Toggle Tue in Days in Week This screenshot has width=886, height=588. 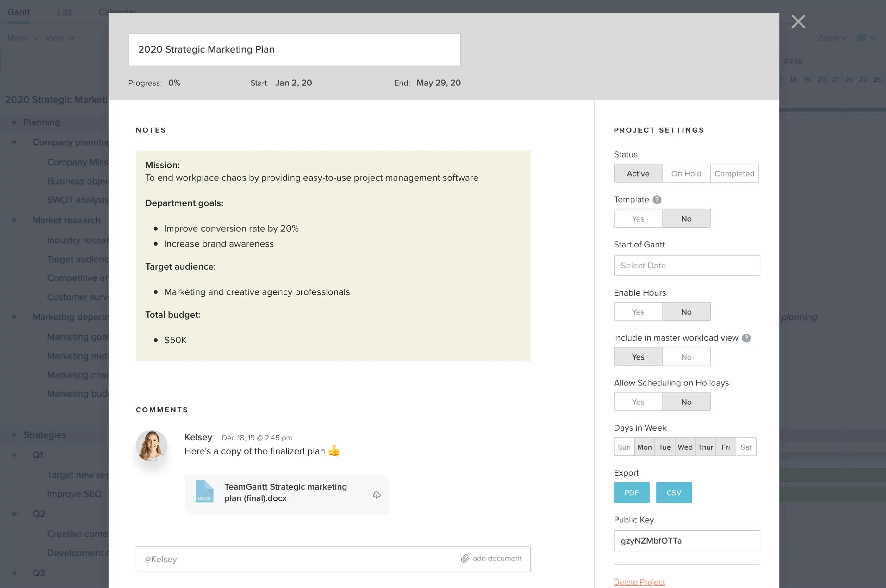664,447
